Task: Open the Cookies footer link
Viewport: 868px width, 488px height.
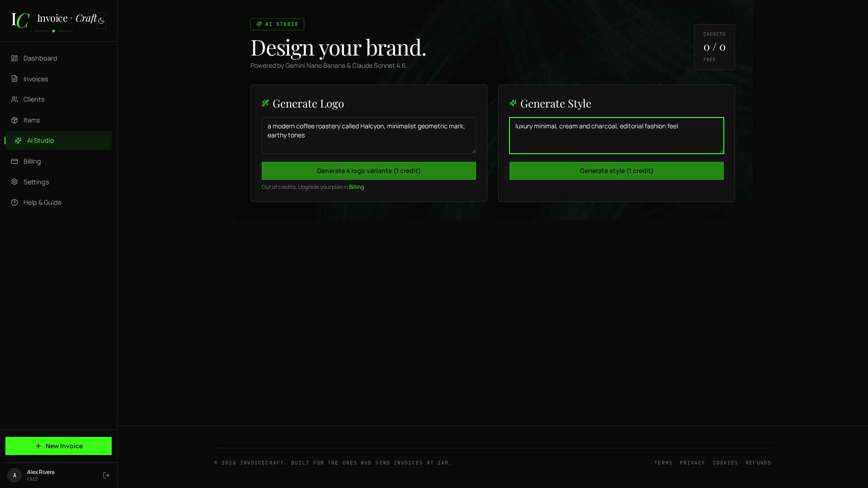Action: (x=726, y=463)
